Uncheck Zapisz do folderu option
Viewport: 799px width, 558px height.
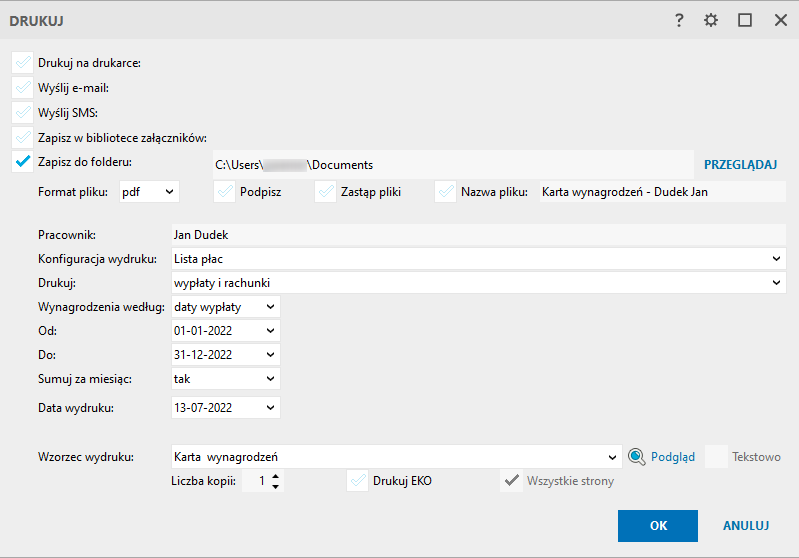pyautogui.click(x=23, y=161)
